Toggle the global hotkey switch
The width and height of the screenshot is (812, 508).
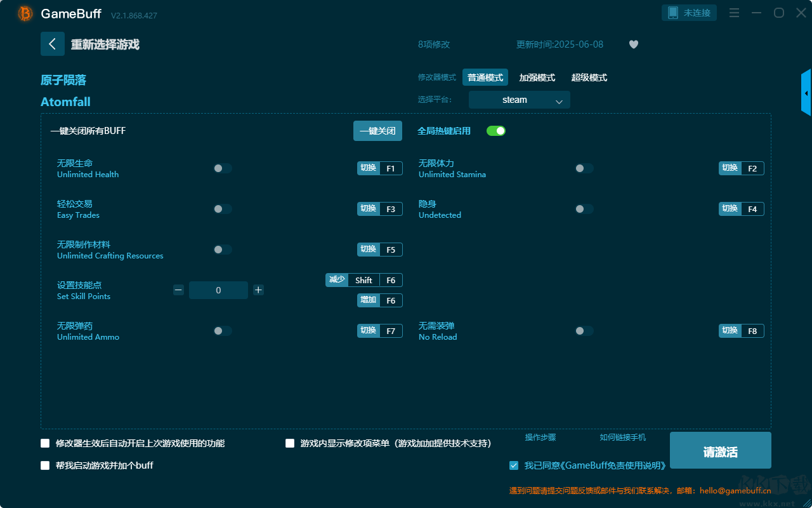496,131
